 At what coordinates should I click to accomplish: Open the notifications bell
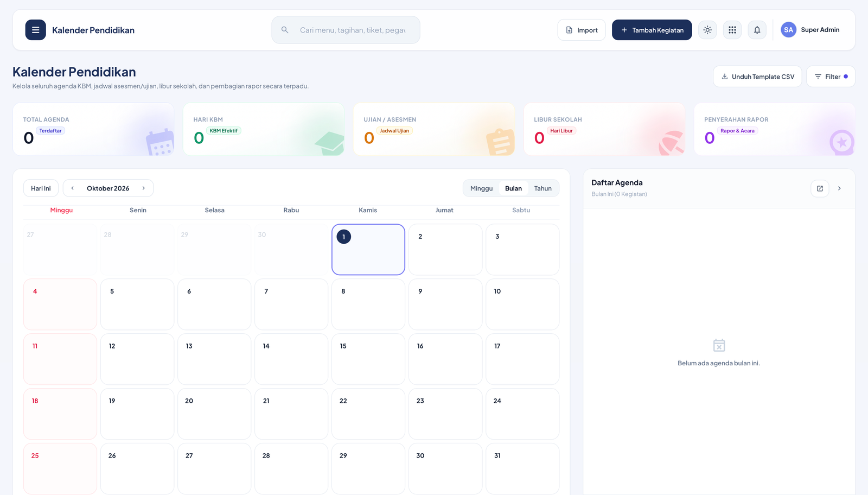coord(757,30)
